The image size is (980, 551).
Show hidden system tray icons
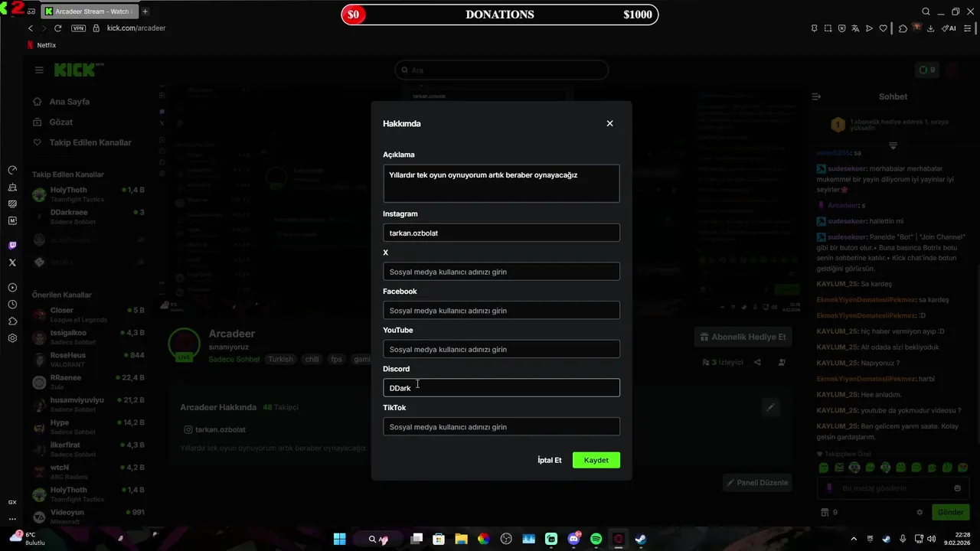click(x=854, y=539)
